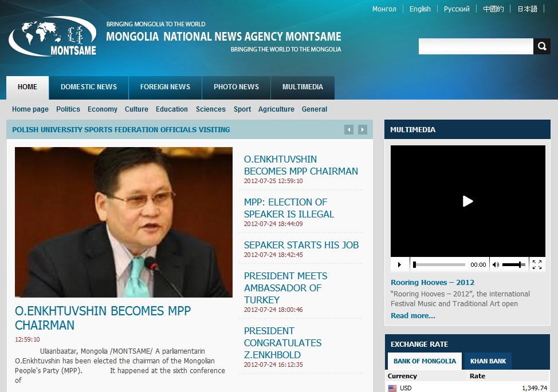Show next headline with right arrow
Viewport: 558px width, 392px height.
tap(363, 130)
